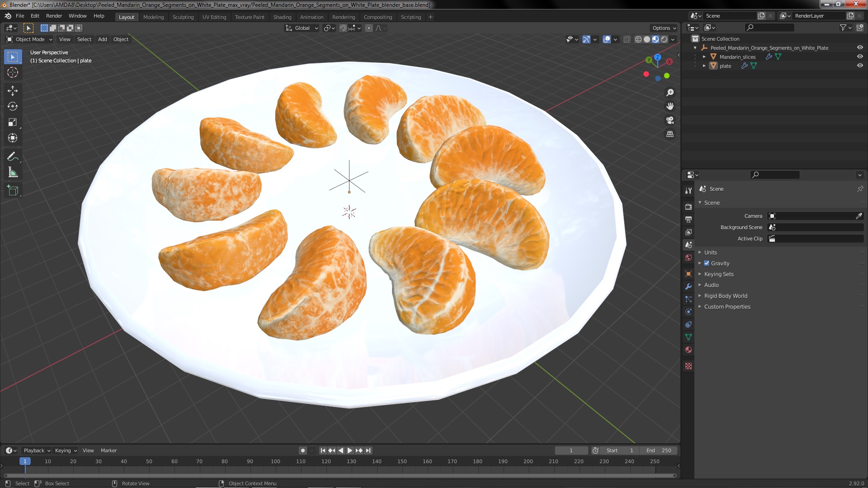
Task: Jump to the timeline end frame
Action: pyautogui.click(x=368, y=450)
